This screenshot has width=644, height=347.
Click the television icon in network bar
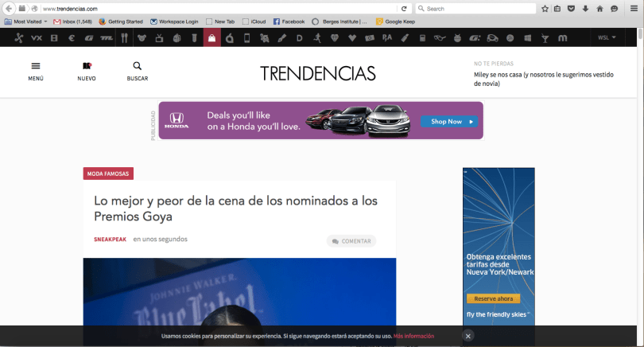point(159,38)
